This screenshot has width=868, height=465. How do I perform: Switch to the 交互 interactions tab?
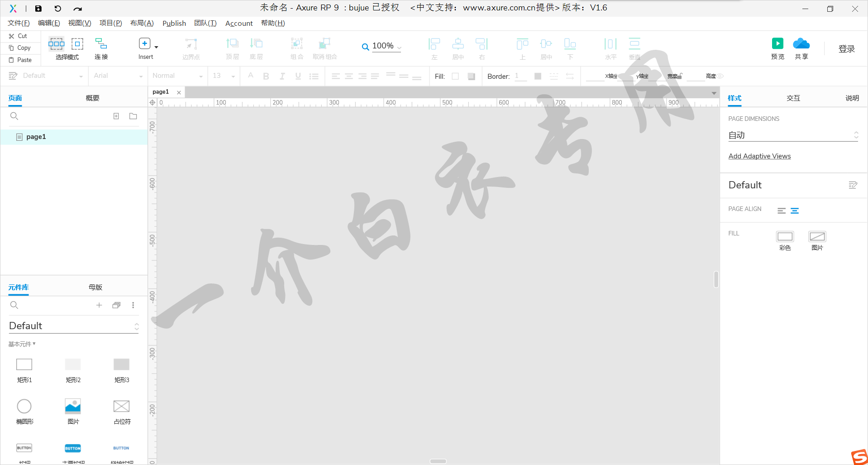pos(793,98)
